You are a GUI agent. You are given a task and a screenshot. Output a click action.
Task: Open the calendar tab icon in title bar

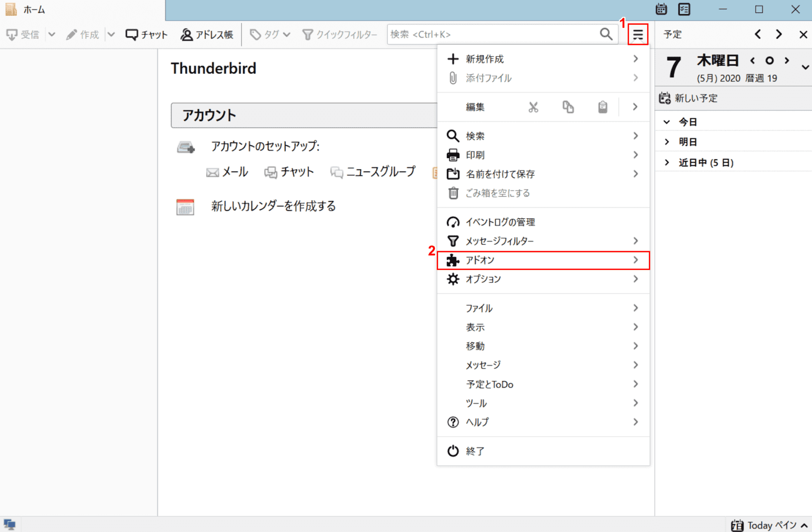661,9
